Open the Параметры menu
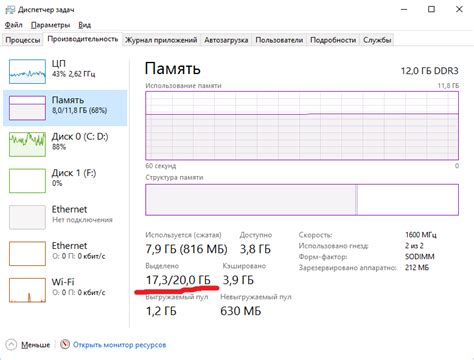Screen dimensions: 474x360 coord(50,25)
